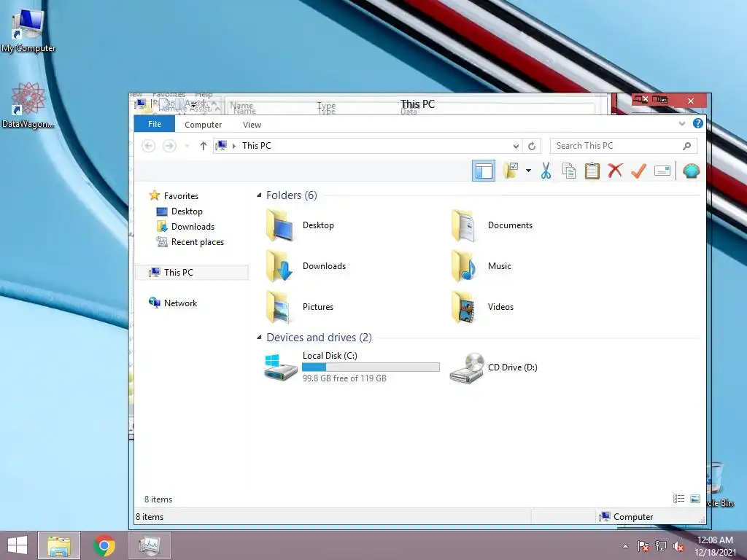
Task: Click the search magnifier icon
Action: point(686,146)
